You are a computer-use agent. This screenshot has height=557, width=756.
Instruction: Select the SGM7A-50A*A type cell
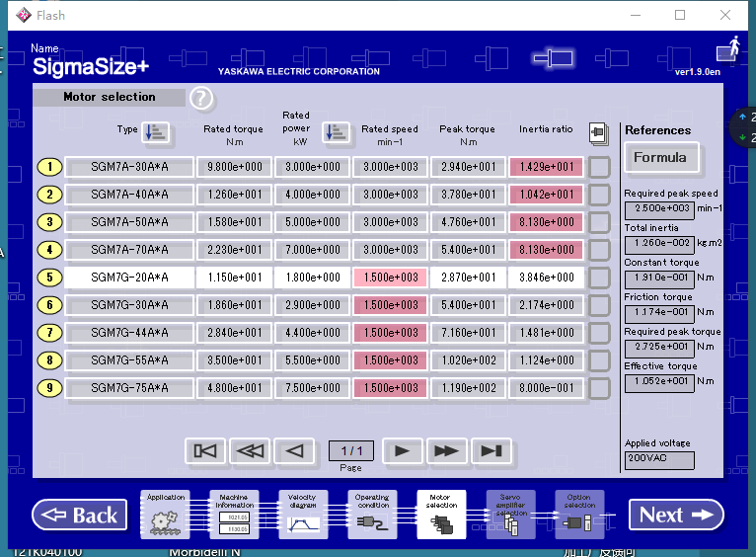pos(129,222)
